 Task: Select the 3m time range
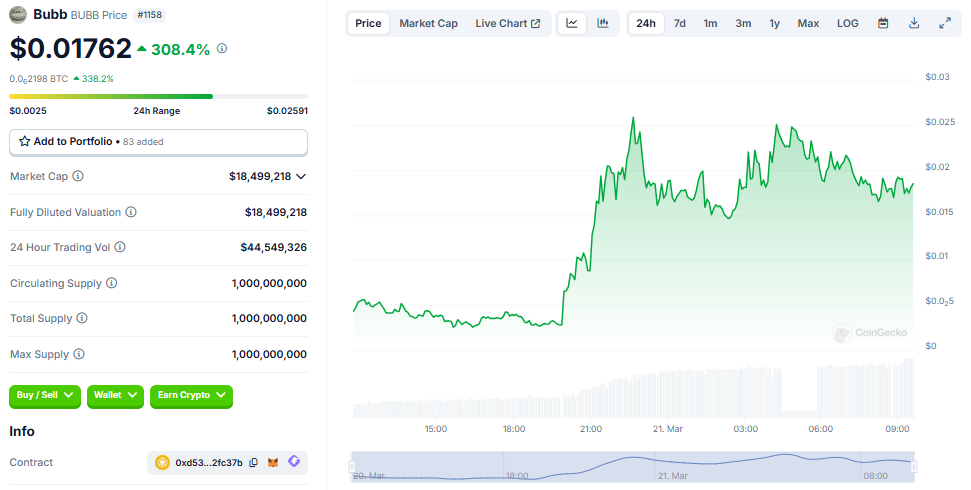tap(743, 24)
